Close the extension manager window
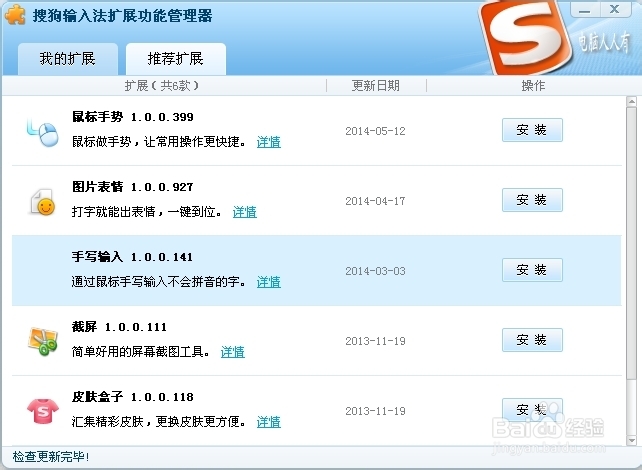This screenshot has height=470, width=642. click(615, 9)
